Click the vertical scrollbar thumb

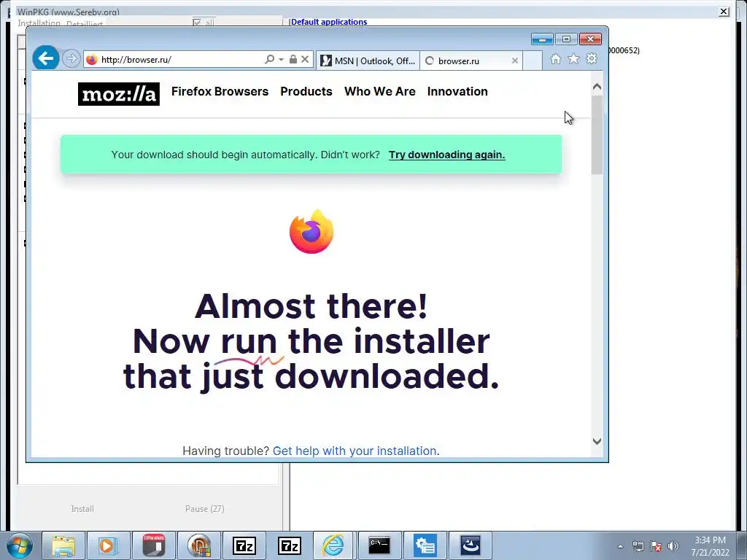coord(597,135)
